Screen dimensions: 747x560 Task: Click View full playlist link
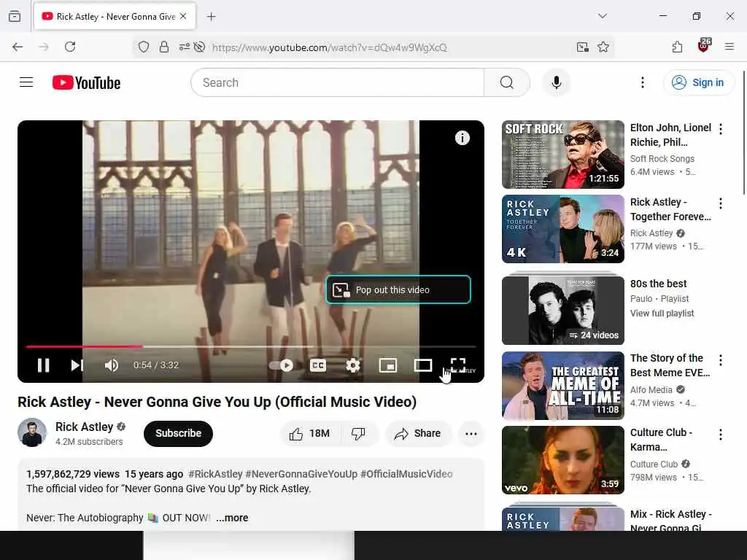662,314
